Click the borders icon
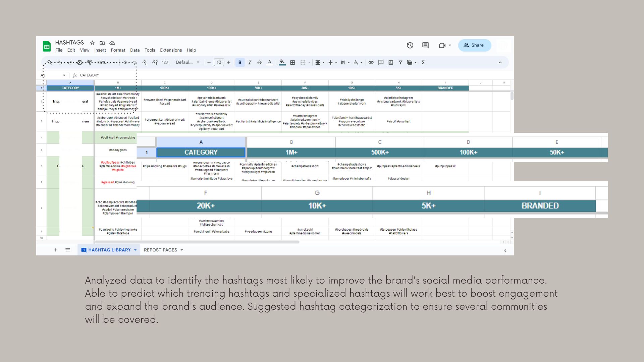644x362 pixels. pyautogui.click(x=292, y=62)
